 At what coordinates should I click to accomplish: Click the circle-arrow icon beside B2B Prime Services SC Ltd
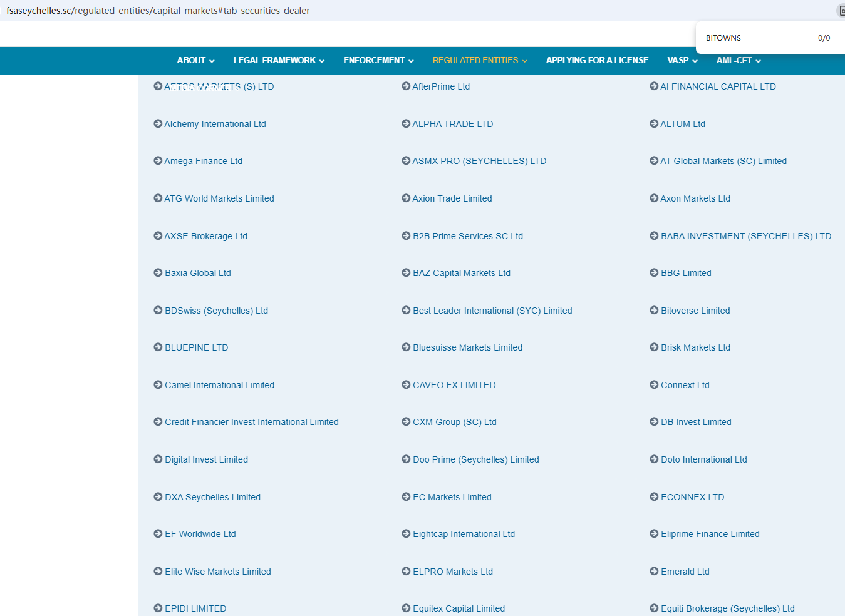pos(406,236)
